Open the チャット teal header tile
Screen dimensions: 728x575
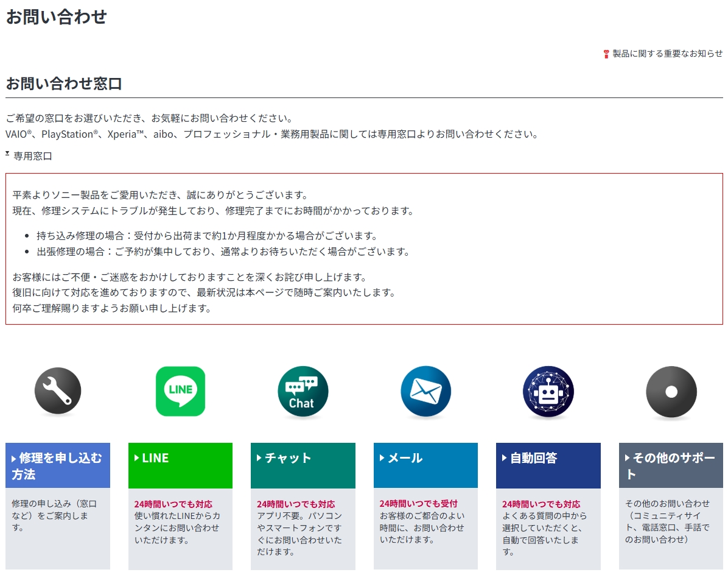tap(303, 465)
